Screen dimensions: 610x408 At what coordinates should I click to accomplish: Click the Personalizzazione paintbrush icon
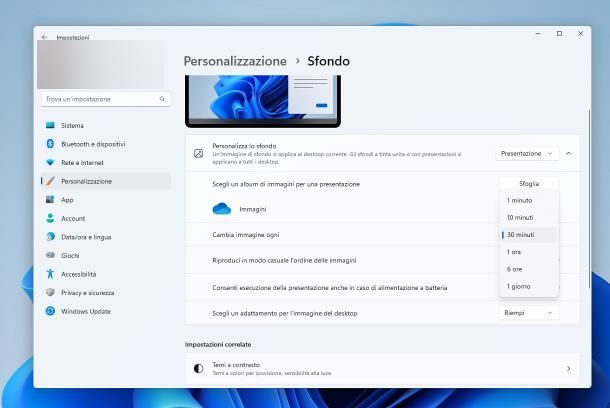(50, 181)
